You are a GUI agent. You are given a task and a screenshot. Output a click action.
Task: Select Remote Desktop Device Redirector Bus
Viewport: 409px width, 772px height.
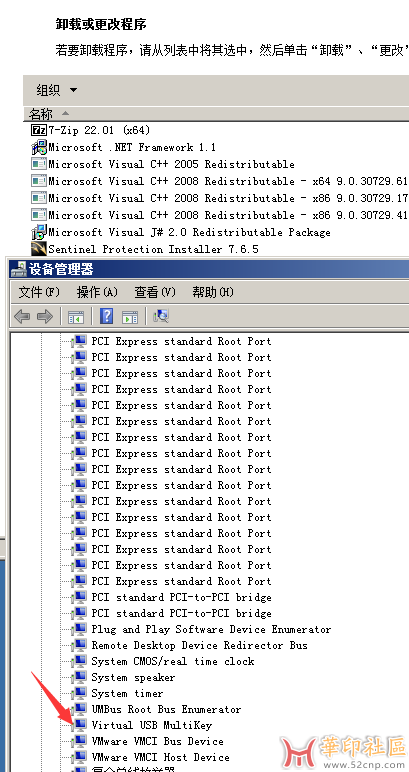[x=199, y=645]
